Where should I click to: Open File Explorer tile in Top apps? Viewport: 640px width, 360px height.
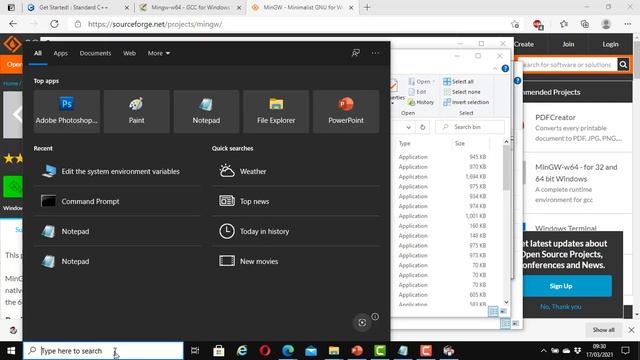[x=276, y=111]
